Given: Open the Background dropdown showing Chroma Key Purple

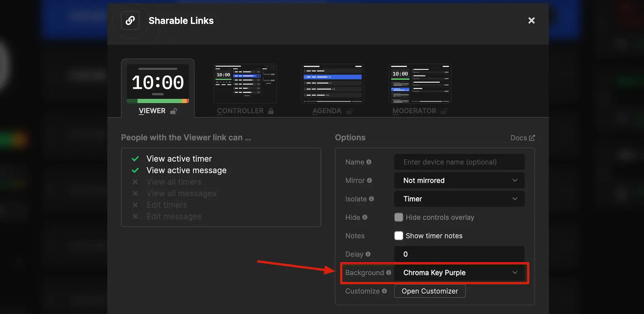Looking at the screenshot, I should [459, 272].
